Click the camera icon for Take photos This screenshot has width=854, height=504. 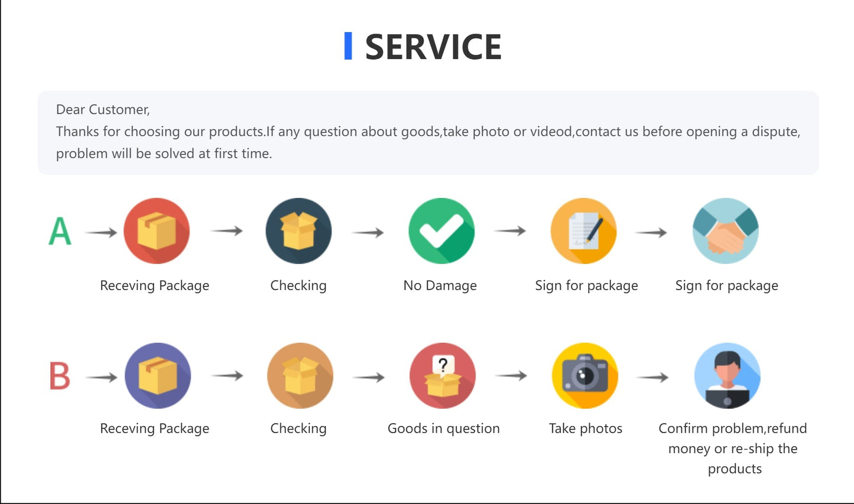tap(585, 376)
